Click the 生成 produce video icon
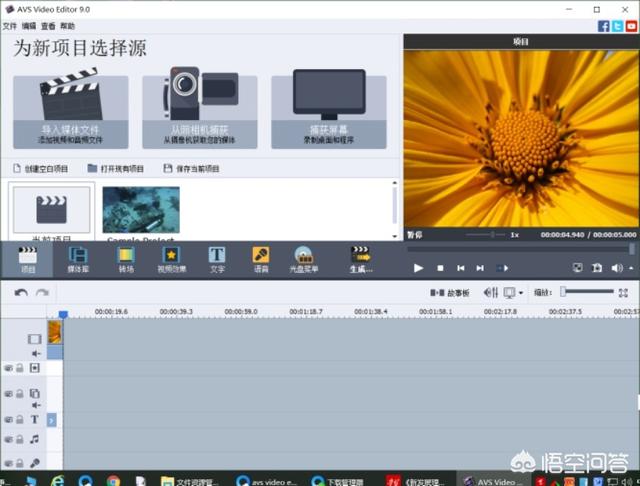The height and width of the screenshot is (486, 640). point(360,259)
